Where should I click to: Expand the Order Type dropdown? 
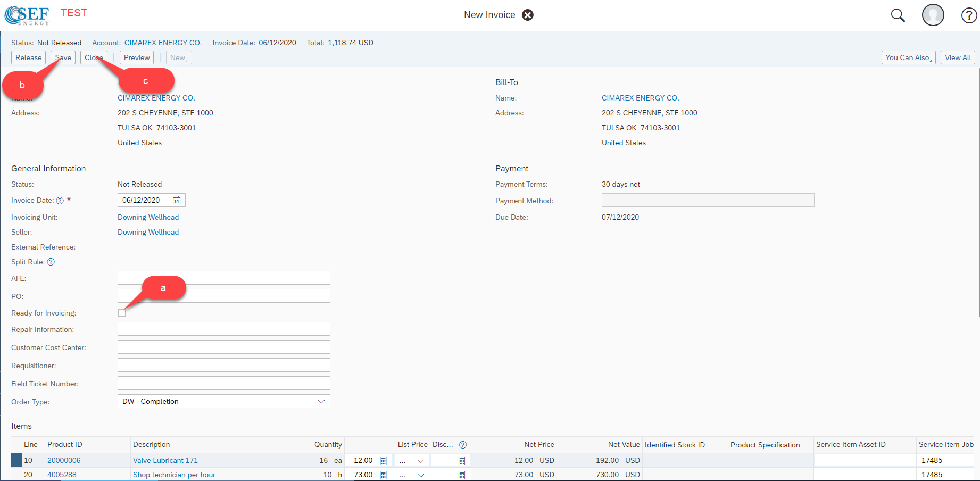tap(321, 402)
